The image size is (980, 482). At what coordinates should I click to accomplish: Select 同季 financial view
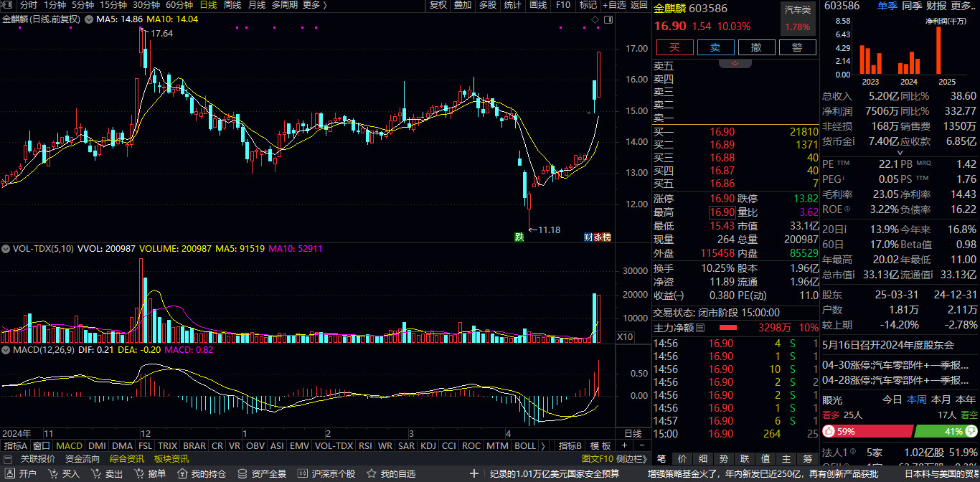pos(912,5)
